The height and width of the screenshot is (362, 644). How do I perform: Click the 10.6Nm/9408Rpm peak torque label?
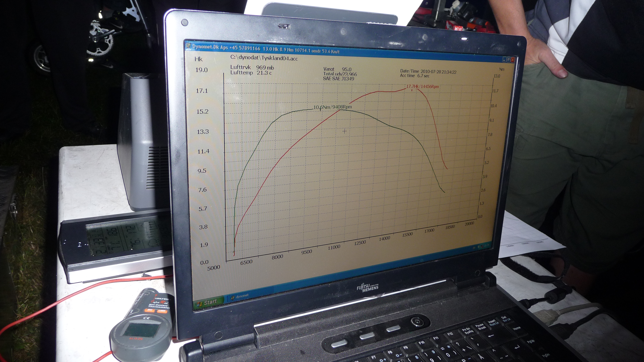click(x=333, y=107)
